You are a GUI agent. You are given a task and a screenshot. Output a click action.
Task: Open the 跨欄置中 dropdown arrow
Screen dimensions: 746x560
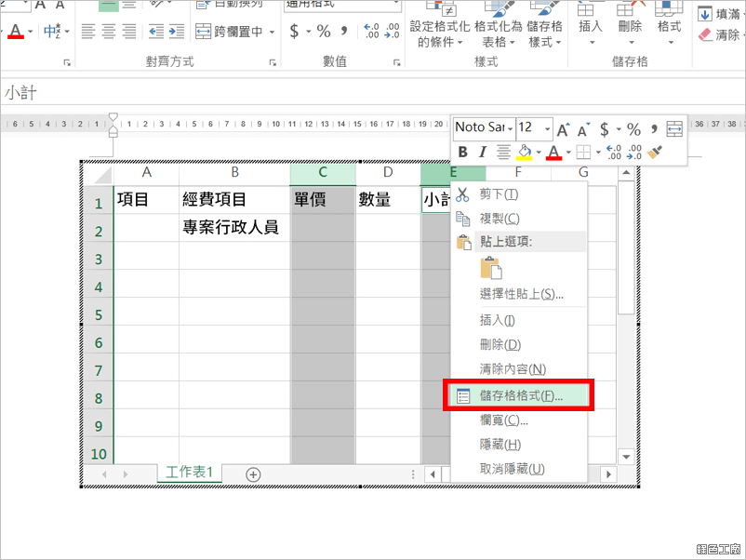[272, 32]
